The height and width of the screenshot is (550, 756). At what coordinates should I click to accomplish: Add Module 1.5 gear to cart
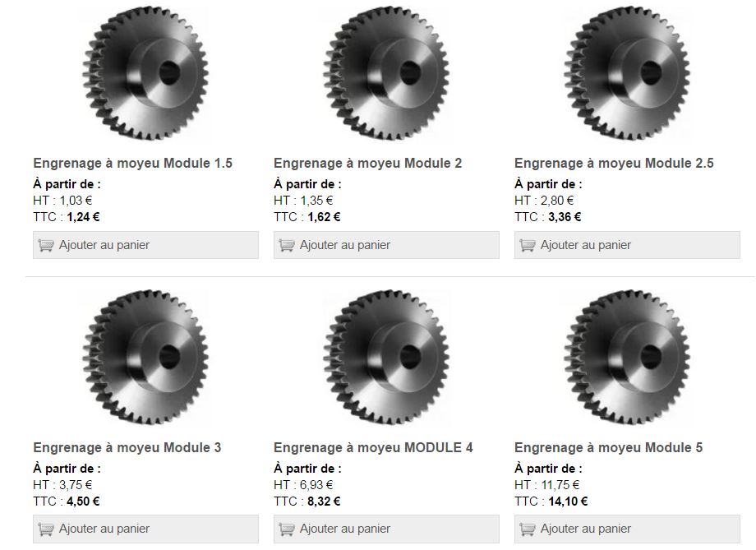[x=145, y=245]
